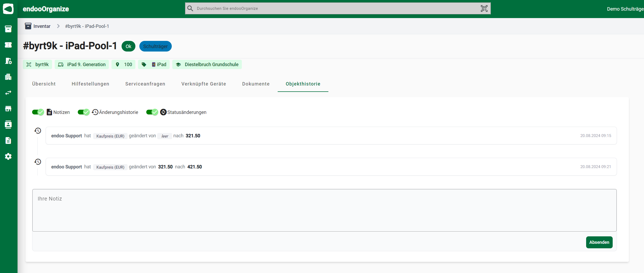The height and width of the screenshot is (273, 644).
Task: Click the Kaufpreis (EUR) label in 09:15 entry
Action: pyautogui.click(x=110, y=136)
